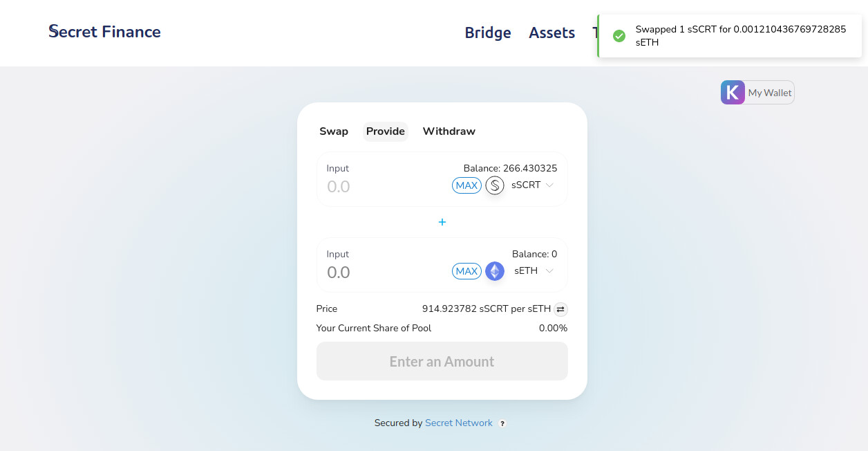Viewport: 868px width, 451px height.
Task: Open the Assets page
Action: click(552, 33)
